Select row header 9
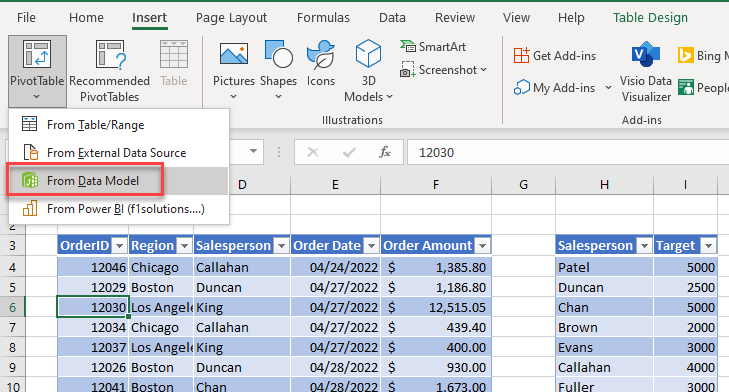 coord(13,367)
